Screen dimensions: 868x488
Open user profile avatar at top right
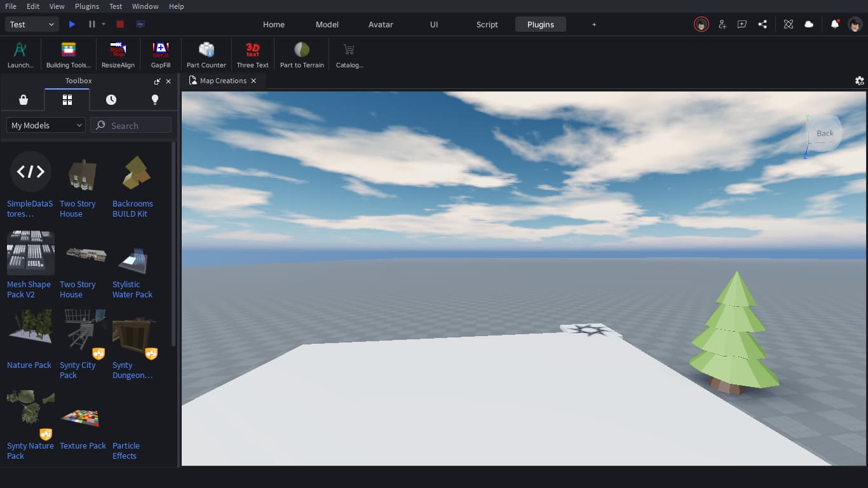click(x=856, y=24)
